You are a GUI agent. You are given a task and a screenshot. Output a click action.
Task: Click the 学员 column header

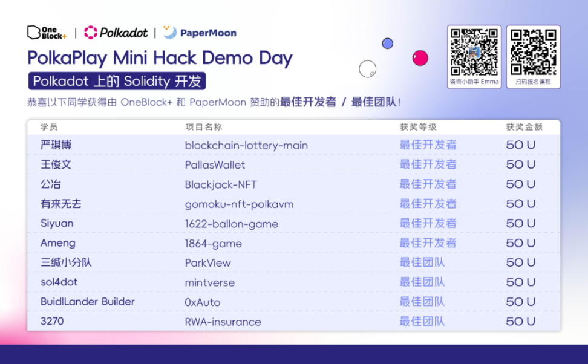(49, 127)
